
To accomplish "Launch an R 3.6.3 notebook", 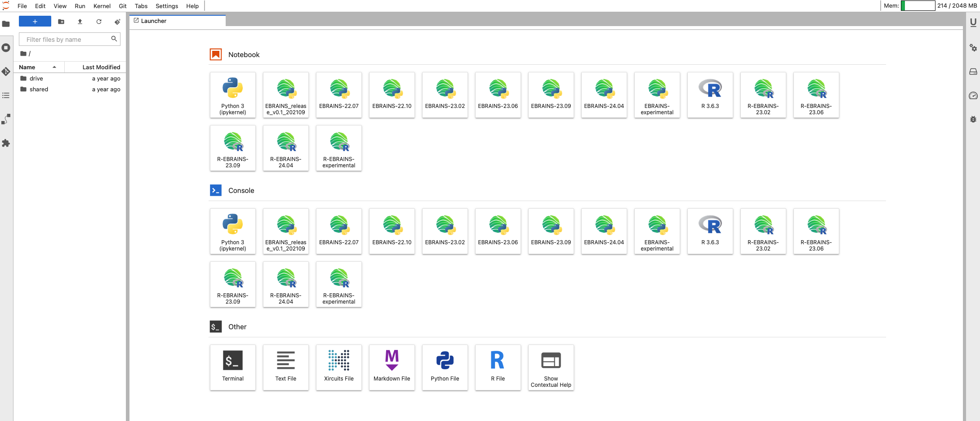I will (710, 95).
